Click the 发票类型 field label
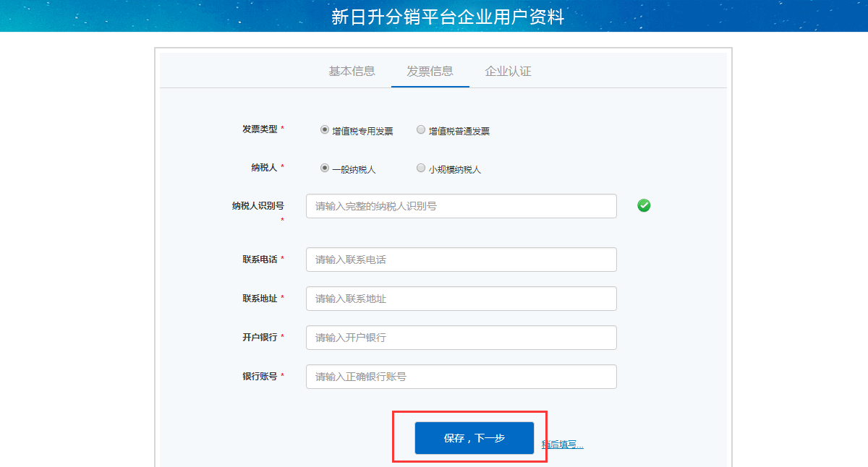 tap(260, 129)
